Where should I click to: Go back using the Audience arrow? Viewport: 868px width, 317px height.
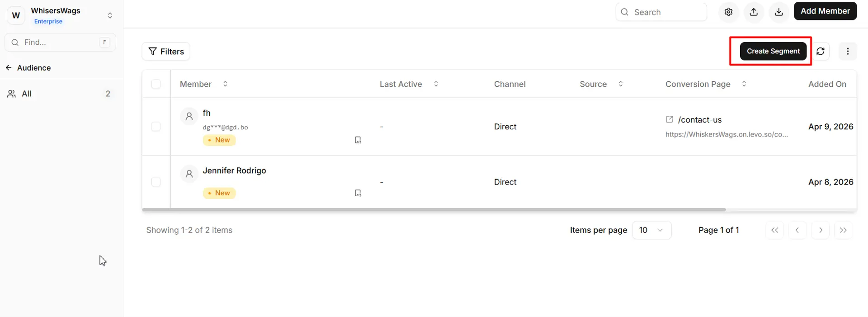(9, 68)
